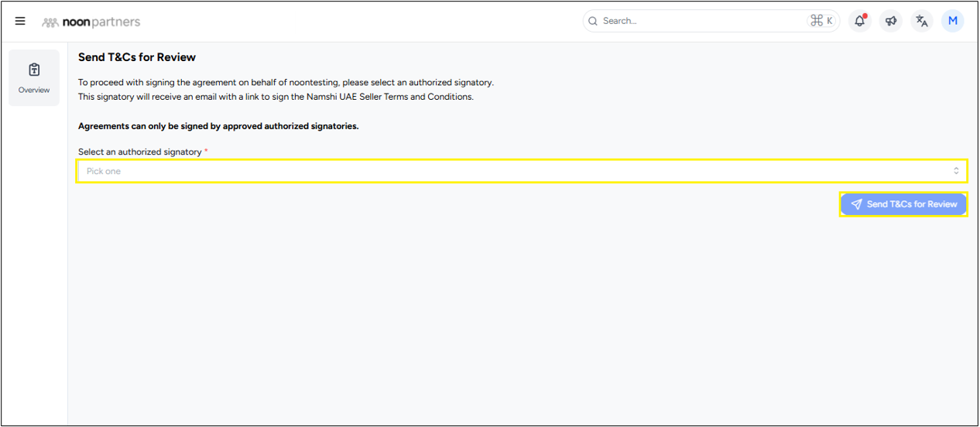980x427 pixels.
Task: Click the bold approved signatories notice text
Action: click(x=218, y=126)
